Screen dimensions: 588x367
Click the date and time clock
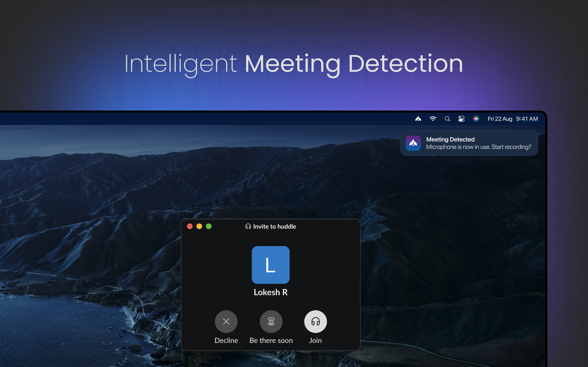point(513,119)
